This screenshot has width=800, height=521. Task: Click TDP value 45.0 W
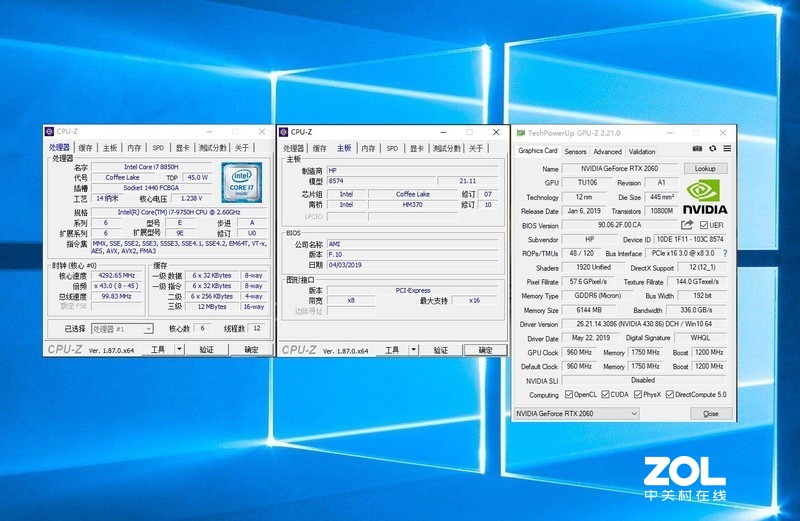(x=198, y=178)
